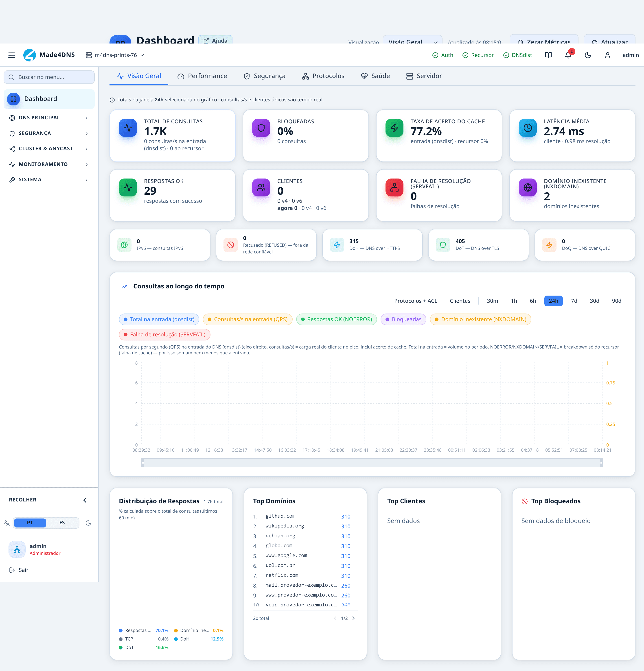Focus the Buscar no menu search field
Viewport: 644px width, 671px height.
coord(49,77)
